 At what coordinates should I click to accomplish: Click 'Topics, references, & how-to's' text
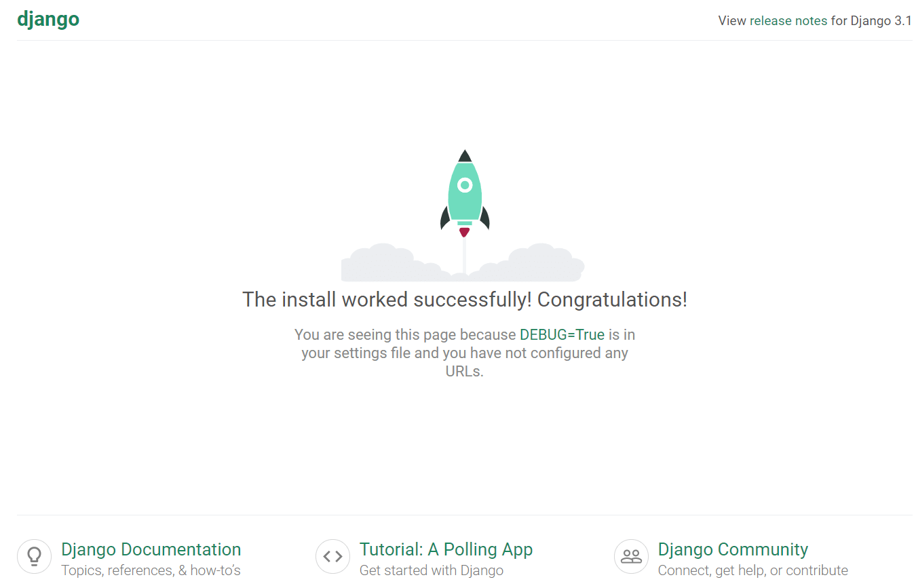pos(151,570)
